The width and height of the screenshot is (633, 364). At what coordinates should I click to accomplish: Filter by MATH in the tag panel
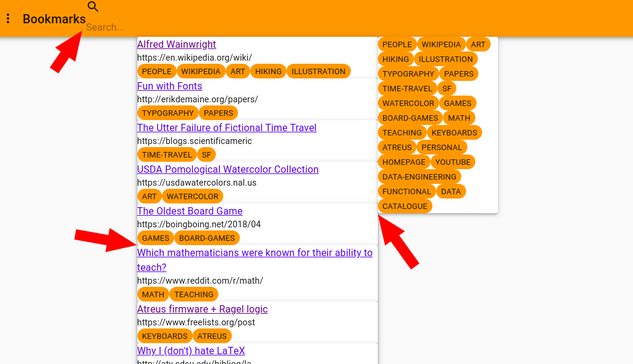pos(459,118)
